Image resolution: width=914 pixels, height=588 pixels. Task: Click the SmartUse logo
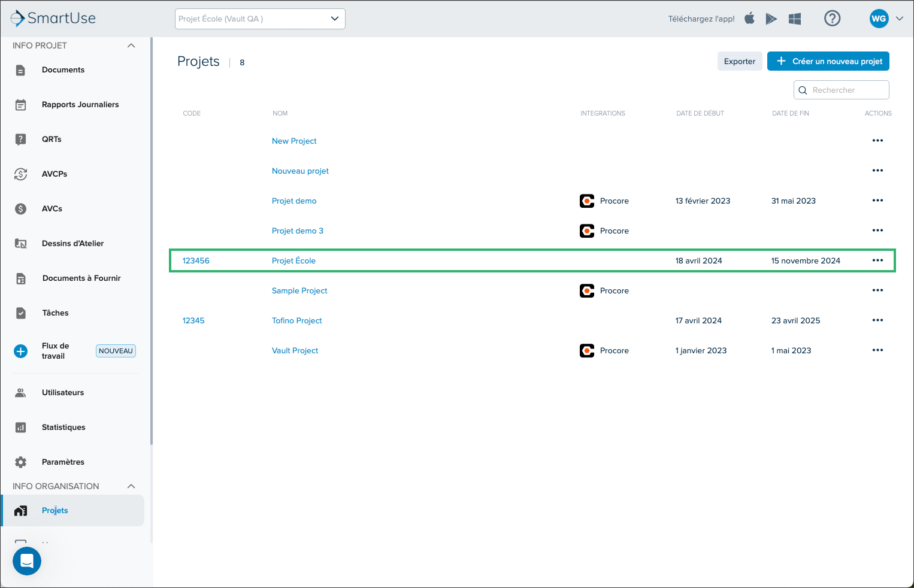53,18
